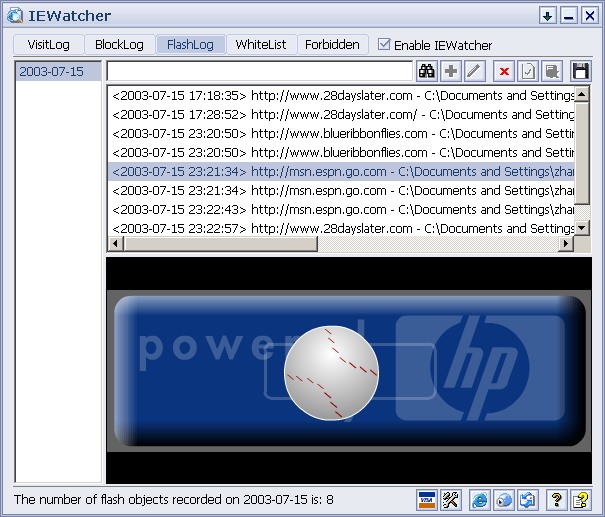Image resolution: width=605 pixels, height=517 pixels.
Task: Select the 2003-07-15 date in left list
Action: coord(58,72)
